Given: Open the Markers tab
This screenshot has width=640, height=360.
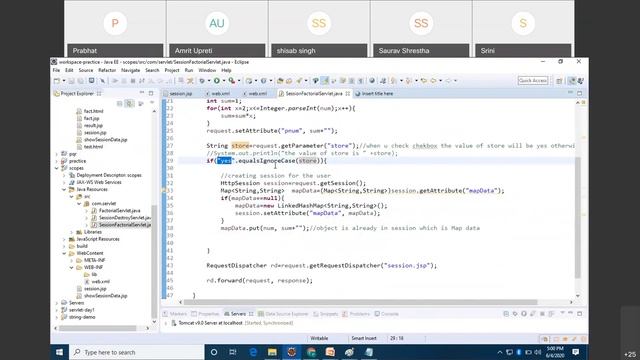Looking at the screenshot, I should tap(175, 314).
